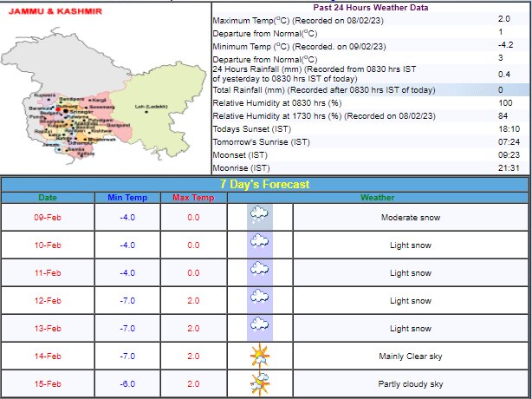Click the 7 Day's Forecast heading
Viewport: 532px width, 399px height.
(x=264, y=184)
